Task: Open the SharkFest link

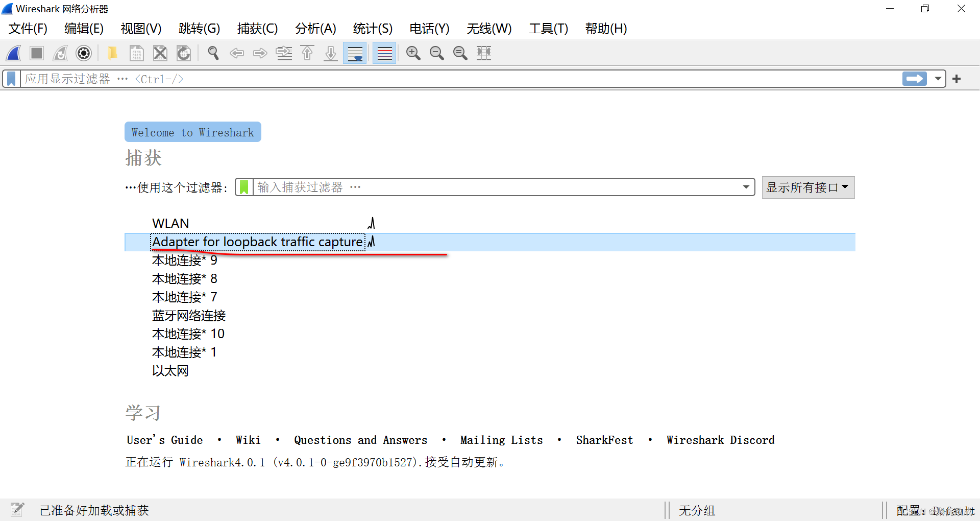Action: (604, 440)
